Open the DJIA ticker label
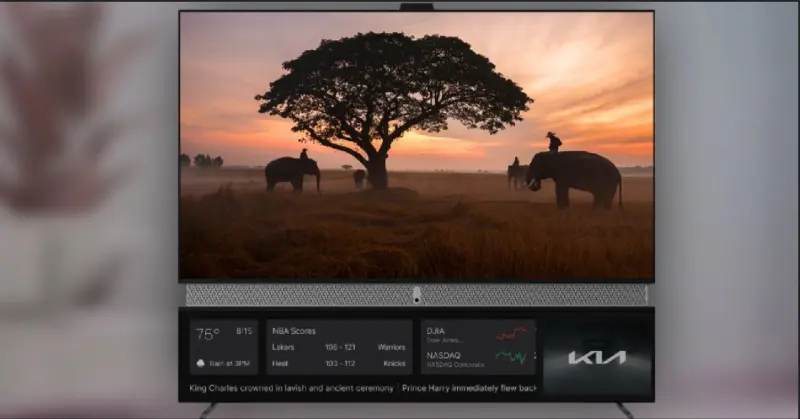The width and height of the screenshot is (800, 419). coord(435,331)
